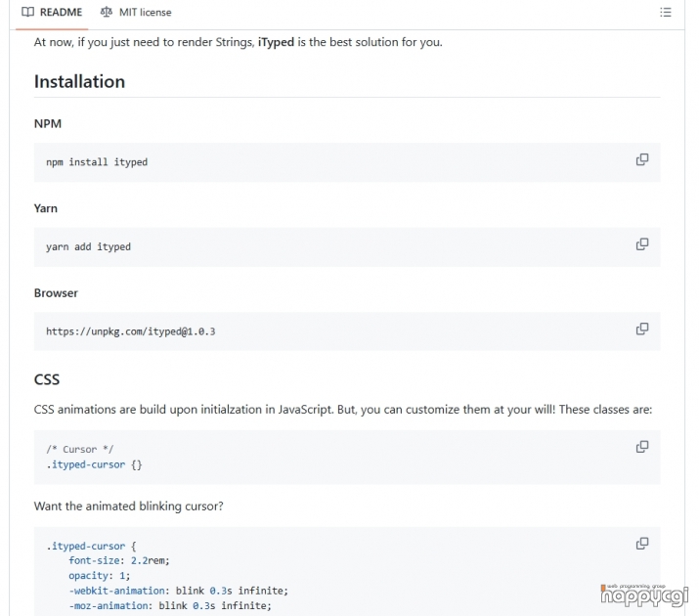This screenshot has height=616, width=699.
Task: Copy the yarn add ityped command
Action: tap(642, 244)
